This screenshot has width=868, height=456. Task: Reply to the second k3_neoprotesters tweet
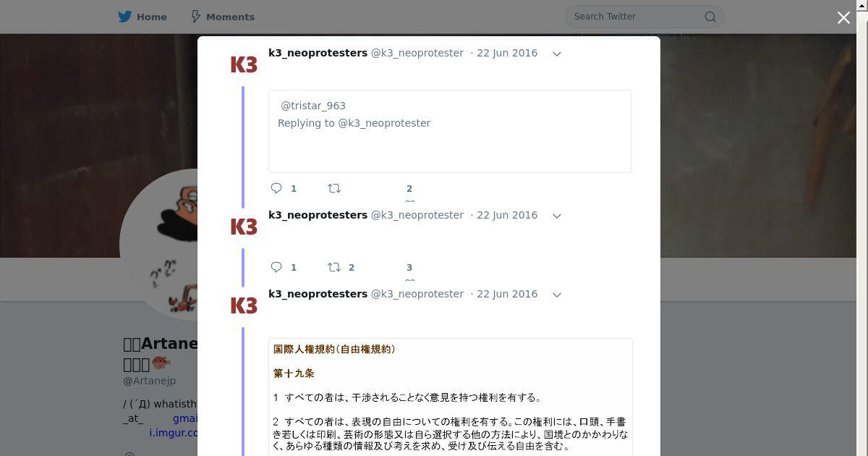[x=276, y=267]
